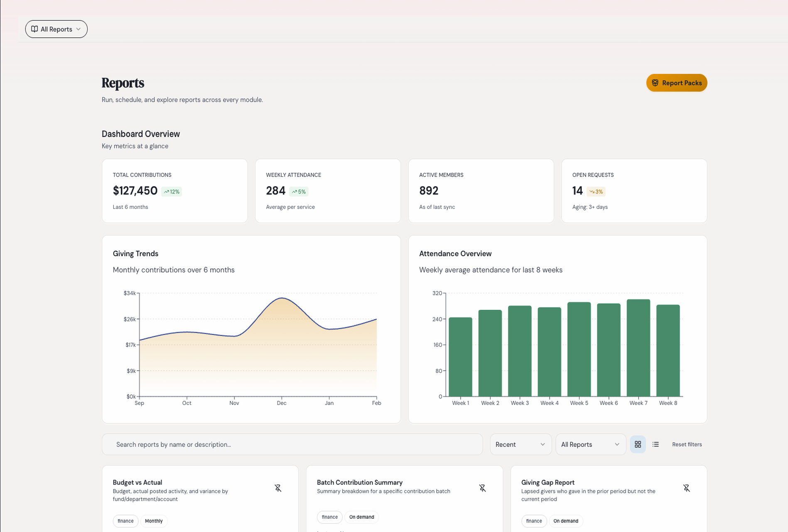
Task: Click the package icon on Report Packs
Action: point(655,83)
